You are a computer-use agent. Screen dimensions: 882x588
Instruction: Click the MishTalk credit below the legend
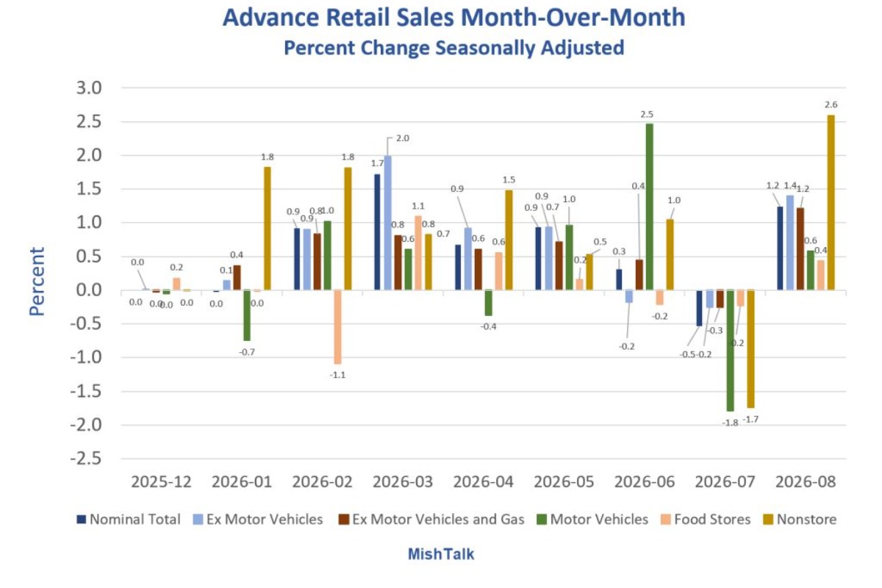[x=441, y=555]
